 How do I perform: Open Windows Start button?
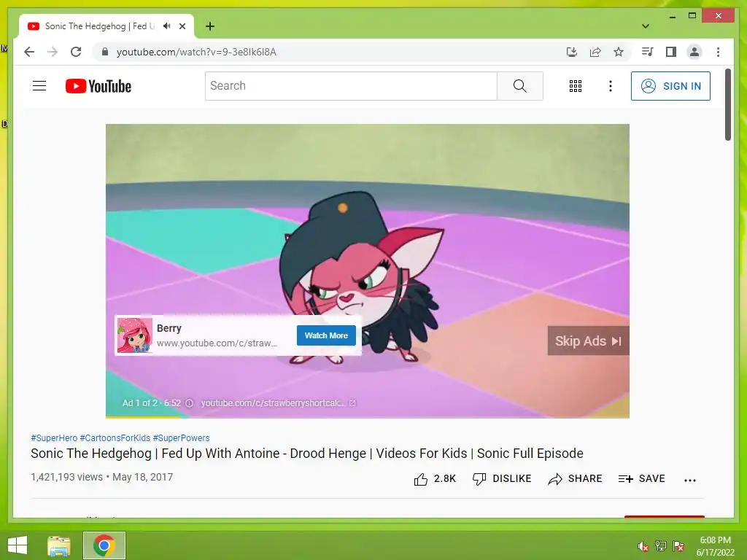(18, 545)
